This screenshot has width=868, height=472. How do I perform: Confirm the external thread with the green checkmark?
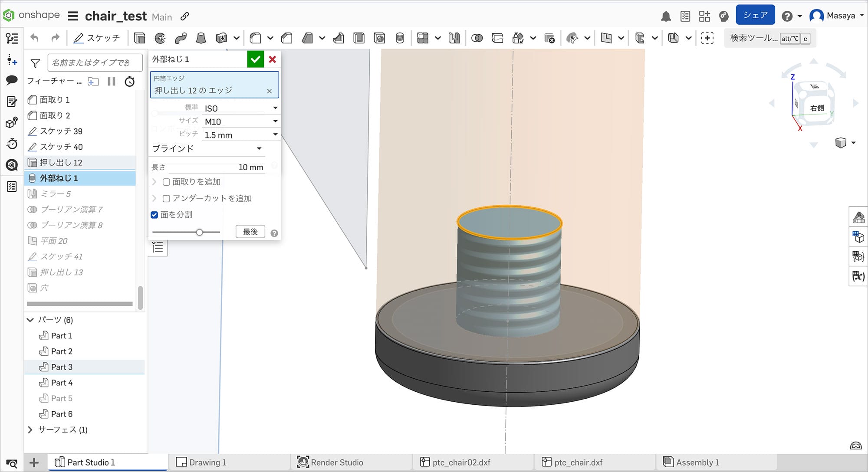click(x=255, y=59)
